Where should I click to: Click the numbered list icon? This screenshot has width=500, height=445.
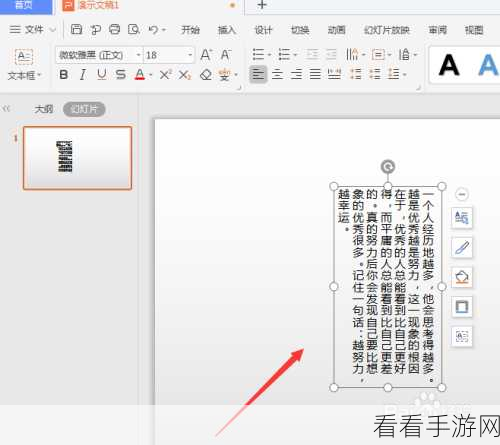pyautogui.click(x=284, y=54)
